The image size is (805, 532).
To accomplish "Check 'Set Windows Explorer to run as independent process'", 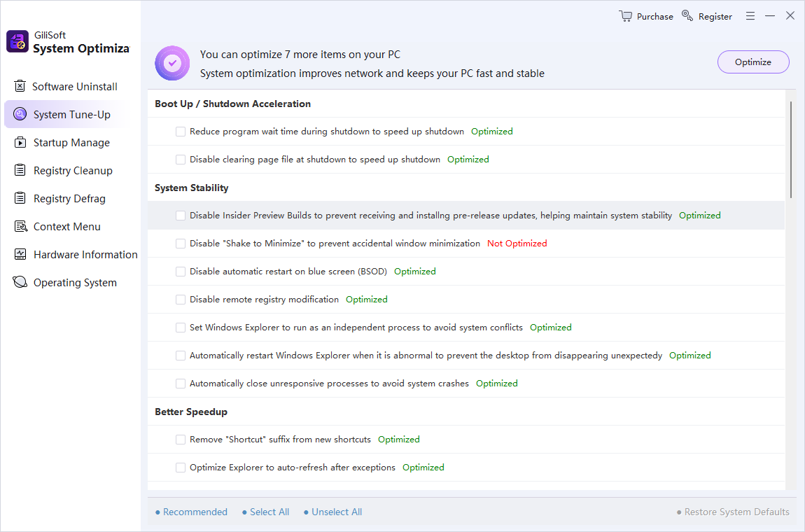I will click(x=181, y=328).
